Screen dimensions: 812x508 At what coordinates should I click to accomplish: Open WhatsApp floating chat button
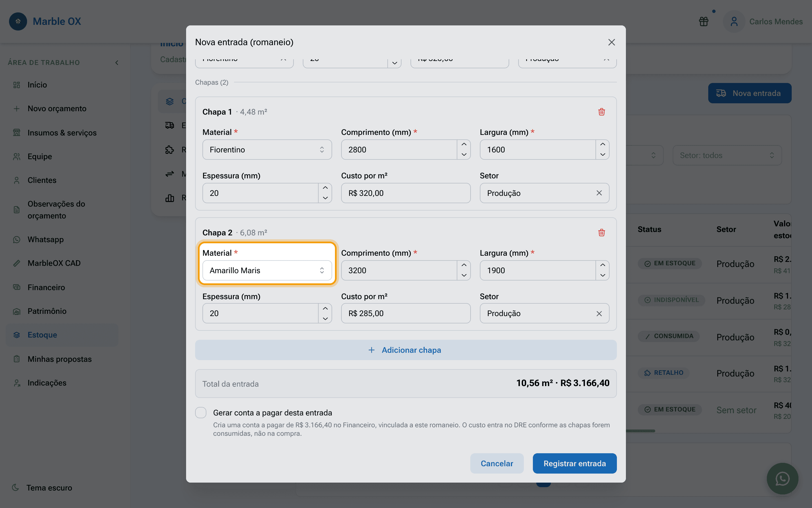tap(782, 478)
